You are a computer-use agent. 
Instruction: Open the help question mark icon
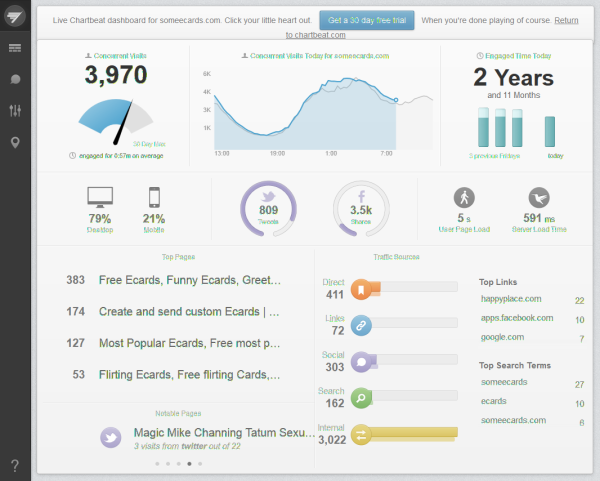pos(15,465)
